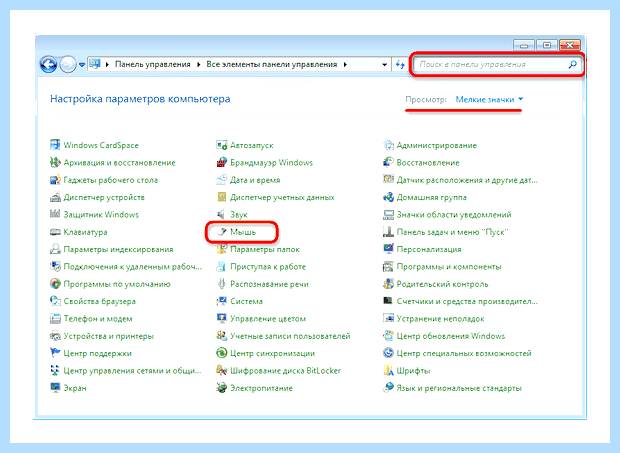Click the Гаджеты рабочего стола icon
This screenshot has height=453, width=620.
pyautogui.click(x=55, y=180)
